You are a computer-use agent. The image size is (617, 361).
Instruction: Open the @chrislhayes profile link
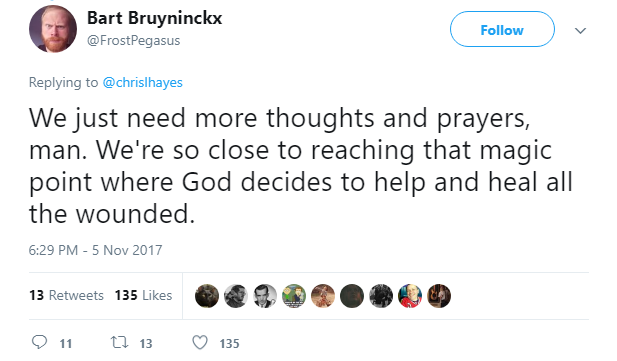(x=142, y=83)
